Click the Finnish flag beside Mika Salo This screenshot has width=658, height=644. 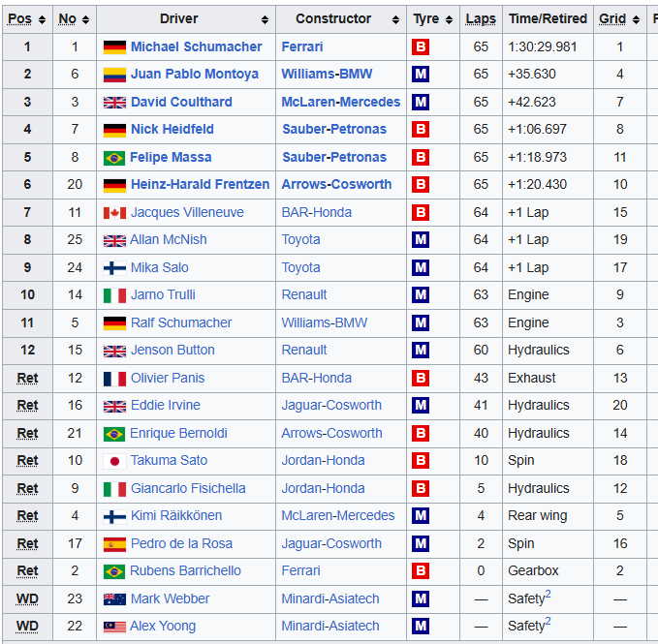click(x=114, y=268)
